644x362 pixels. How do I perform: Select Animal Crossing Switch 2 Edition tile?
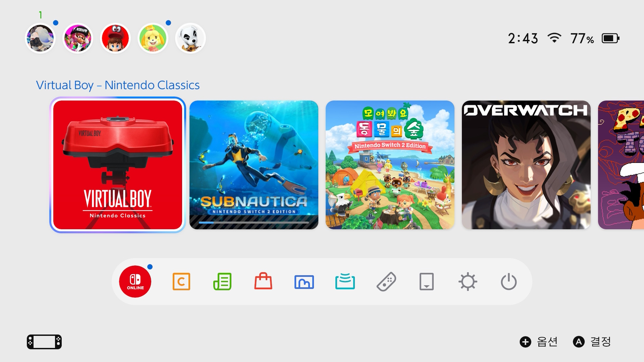tap(390, 165)
